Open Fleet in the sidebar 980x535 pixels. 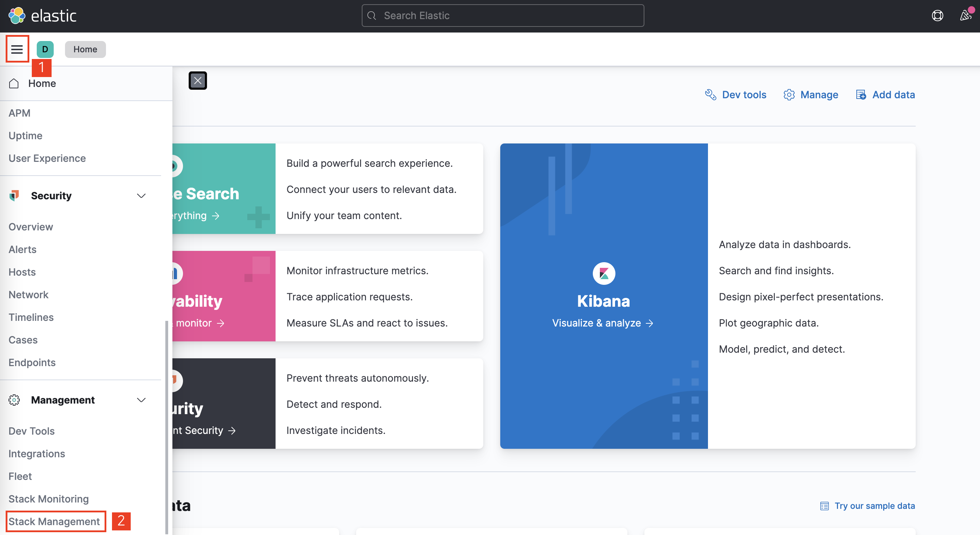pos(20,476)
